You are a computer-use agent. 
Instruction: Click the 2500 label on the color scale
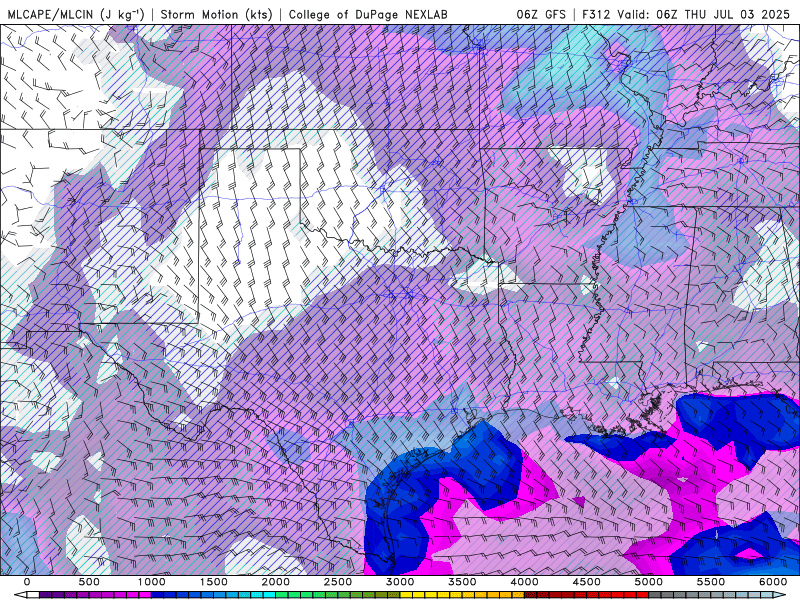coord(338,582)
